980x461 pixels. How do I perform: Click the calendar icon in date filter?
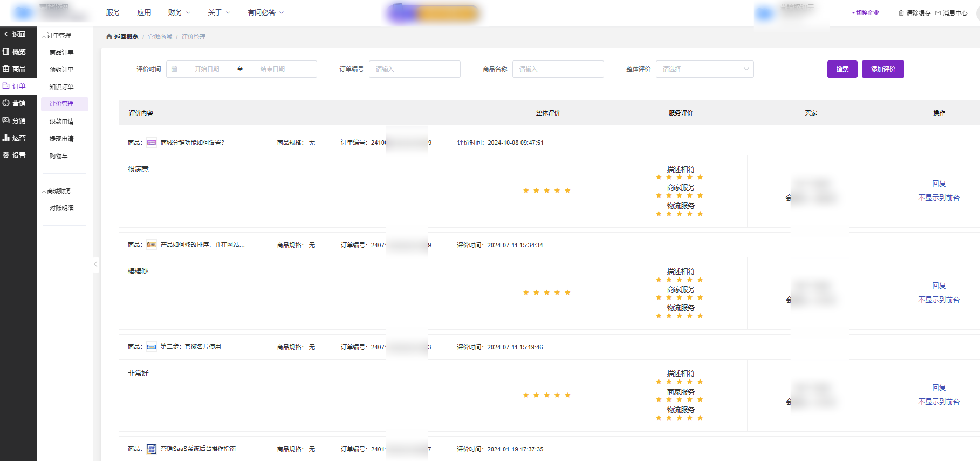pyautogui.click(x=174, y=69)
